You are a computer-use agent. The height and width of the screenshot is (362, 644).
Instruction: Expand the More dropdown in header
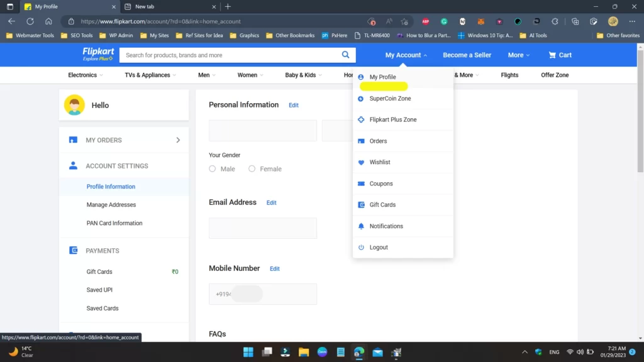coord(518,55)
